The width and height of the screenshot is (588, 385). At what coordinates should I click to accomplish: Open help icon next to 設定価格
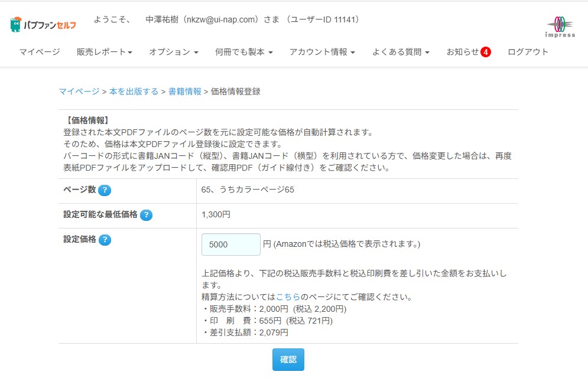click(105, 240)
